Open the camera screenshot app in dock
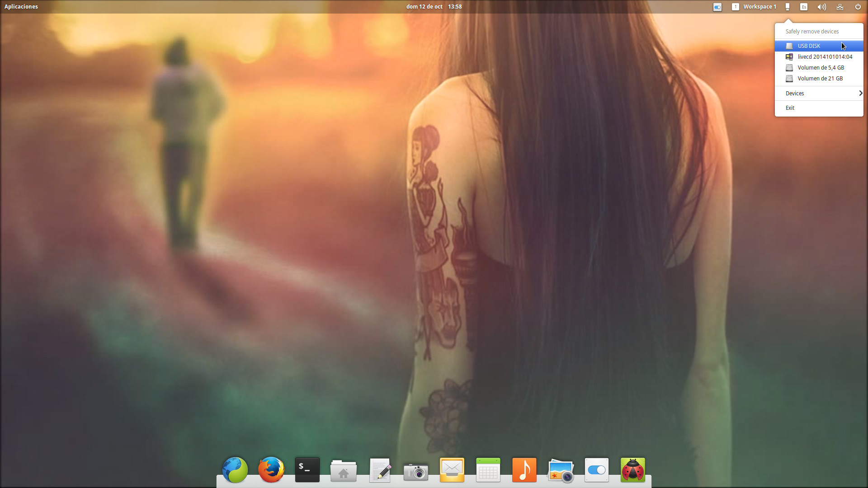Viewport: 868px width, 488px height. (x=416, y=472)
